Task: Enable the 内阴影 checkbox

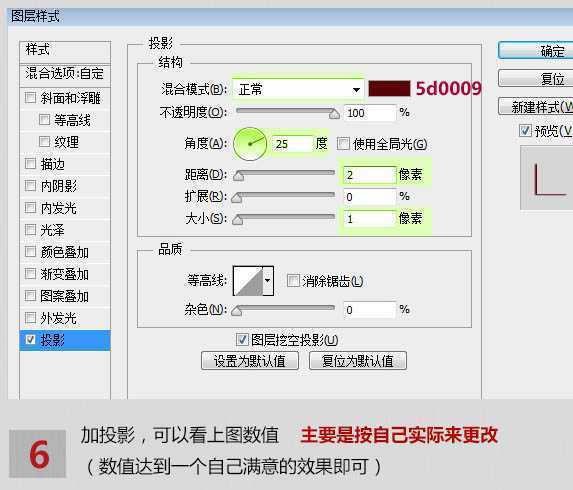Action: (30, 186)
